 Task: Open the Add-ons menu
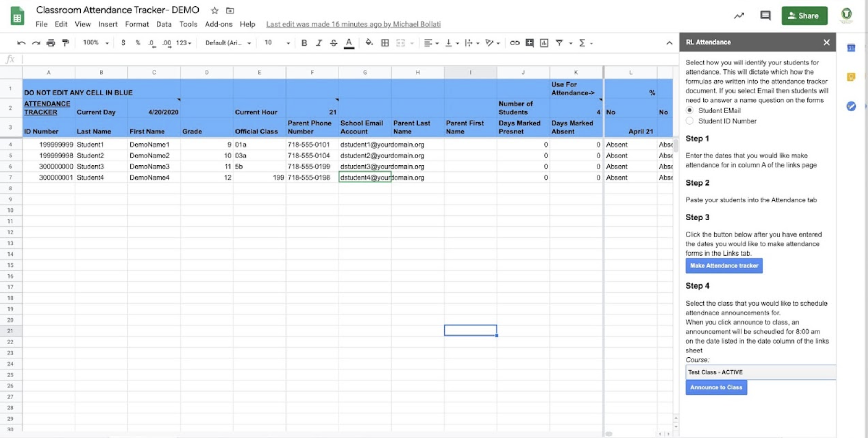pyautogui.click(x=218, y=24)
